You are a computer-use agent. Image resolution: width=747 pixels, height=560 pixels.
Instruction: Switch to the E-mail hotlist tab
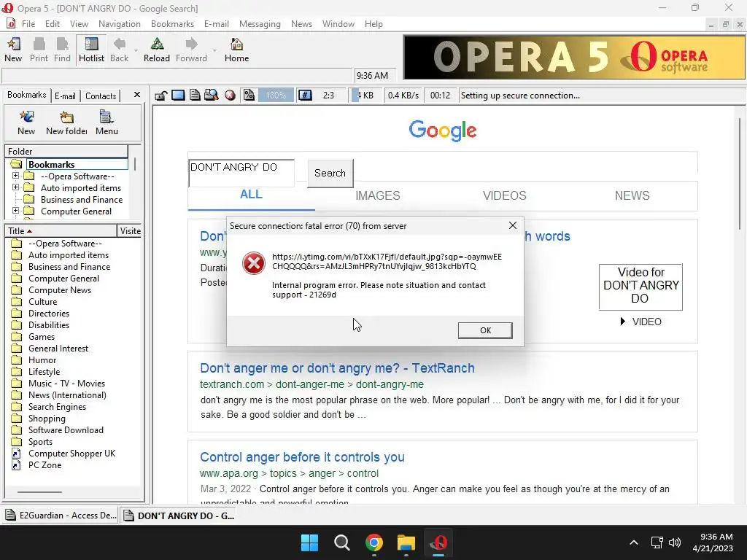65,96
